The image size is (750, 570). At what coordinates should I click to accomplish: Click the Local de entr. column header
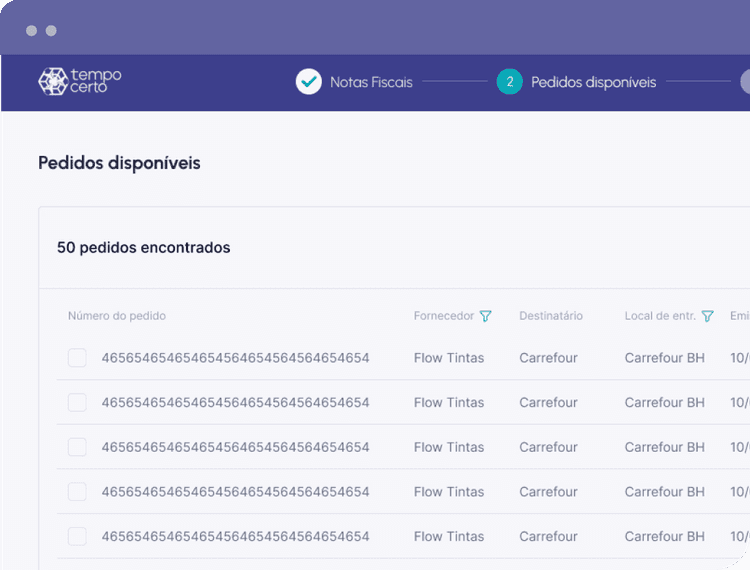click(660, 316)
